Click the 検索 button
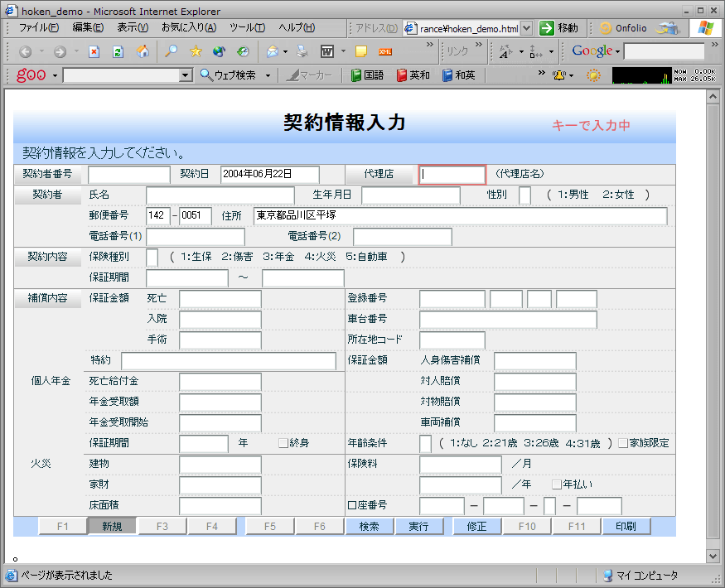 [369, 527]
